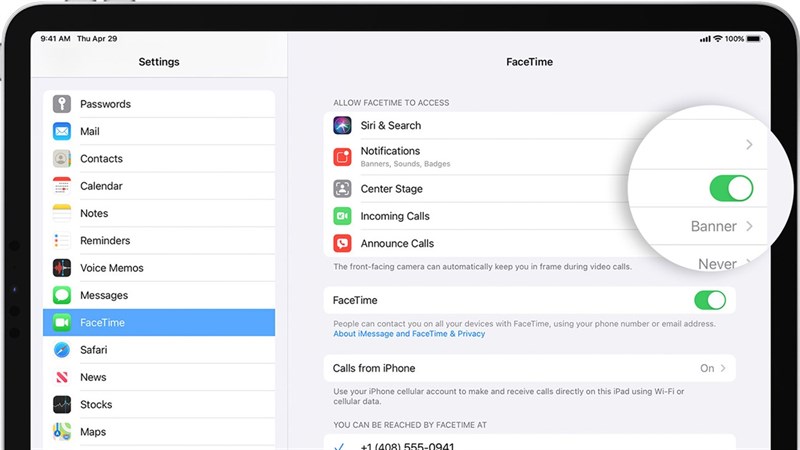Tap the cellular signal bars icon

[705, 39]
